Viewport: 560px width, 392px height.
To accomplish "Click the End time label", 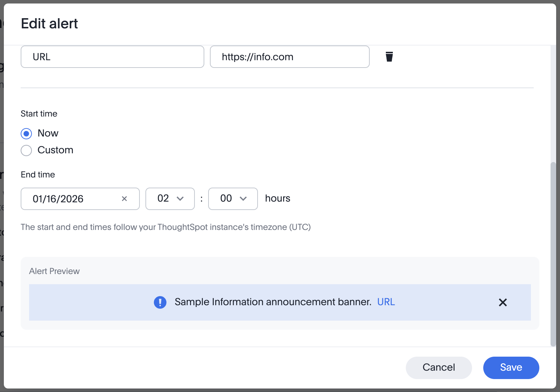I will (38, 175).
